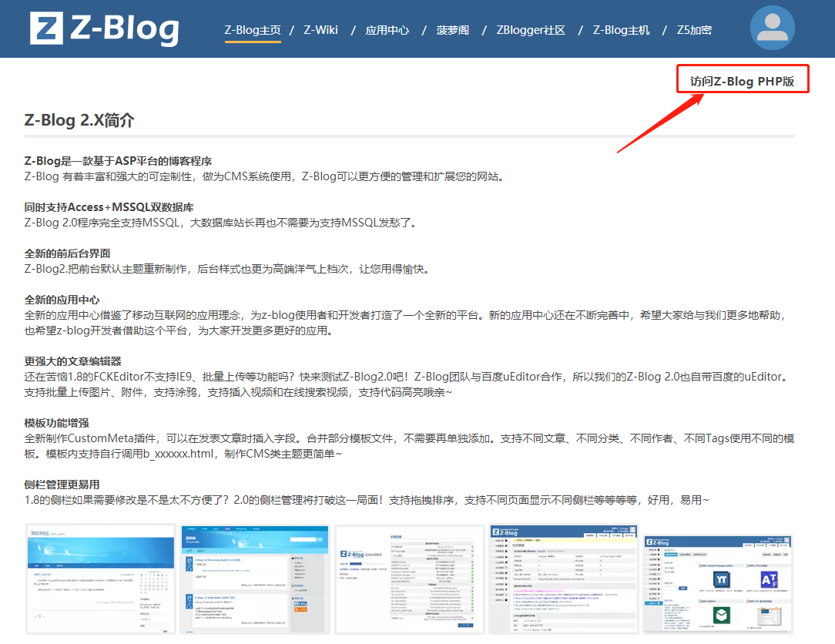The width and height of the screenshot is (835, 644).
Task: Click the Z-Blog logo in header
Action: (105, 29)
